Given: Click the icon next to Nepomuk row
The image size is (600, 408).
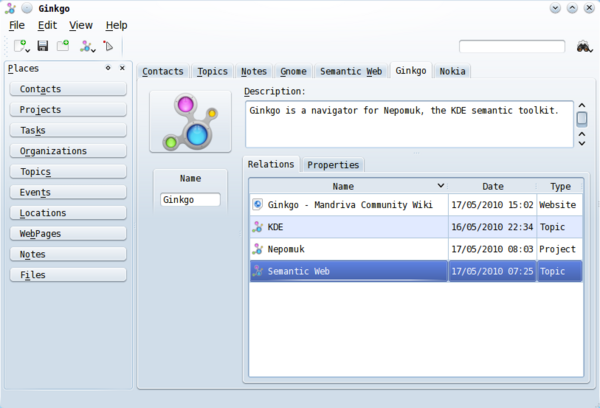Looking at the screenshot, I should point(258,249).
